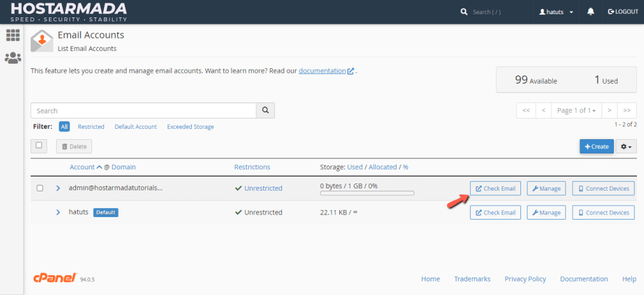644x295 pixels.
Task: Sort by storage Used header
Action: (x=355, y=167)
